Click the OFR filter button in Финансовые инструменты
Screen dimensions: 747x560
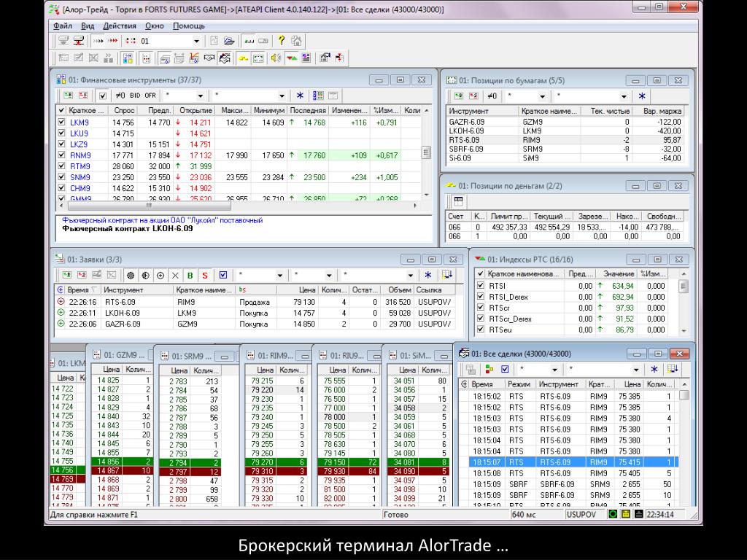[150, 96]
